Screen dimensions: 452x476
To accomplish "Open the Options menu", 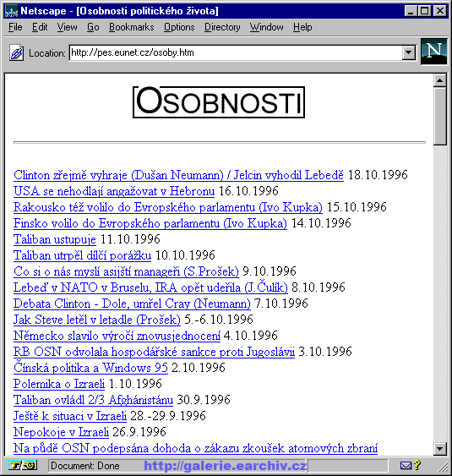I will pos(179,27).
